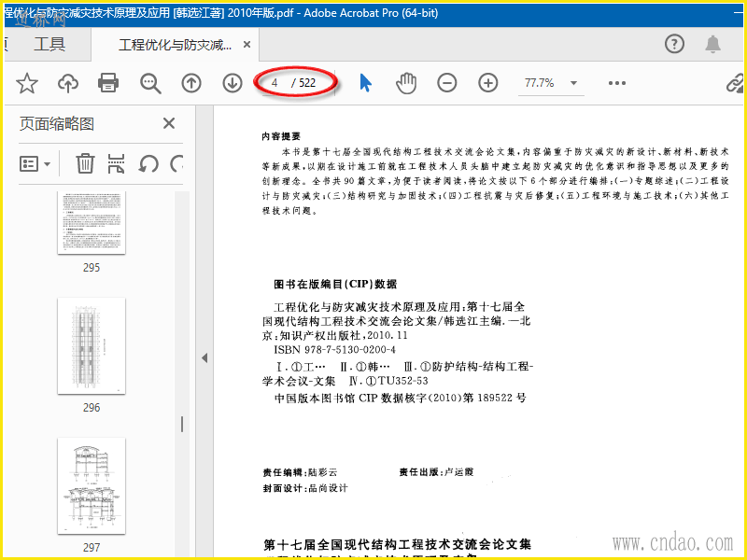Select page 295 thumbnail
The width and height of the screenshot is (747, 560).
click(92, 223)
